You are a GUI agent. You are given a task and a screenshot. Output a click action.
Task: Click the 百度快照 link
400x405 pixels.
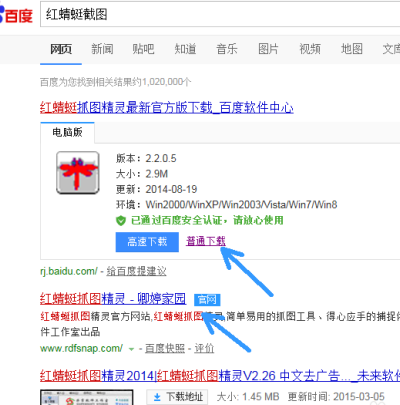point(165,348)
